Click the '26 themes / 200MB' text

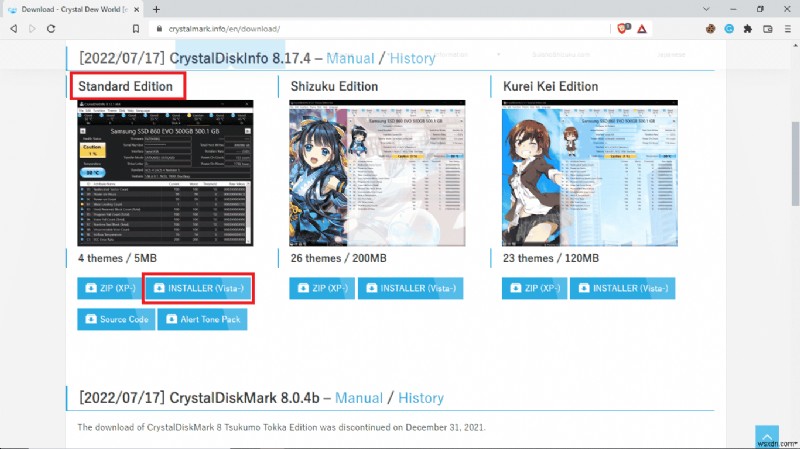338,258
